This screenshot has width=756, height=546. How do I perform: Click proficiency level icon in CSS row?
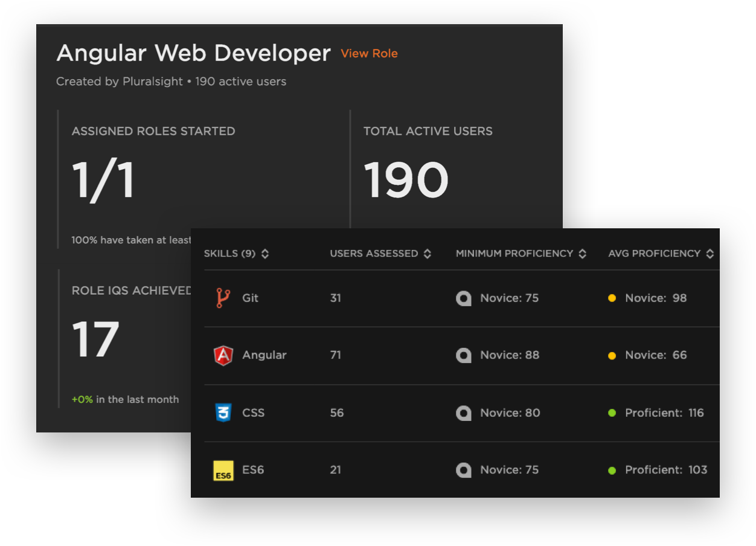click(463, 413)
